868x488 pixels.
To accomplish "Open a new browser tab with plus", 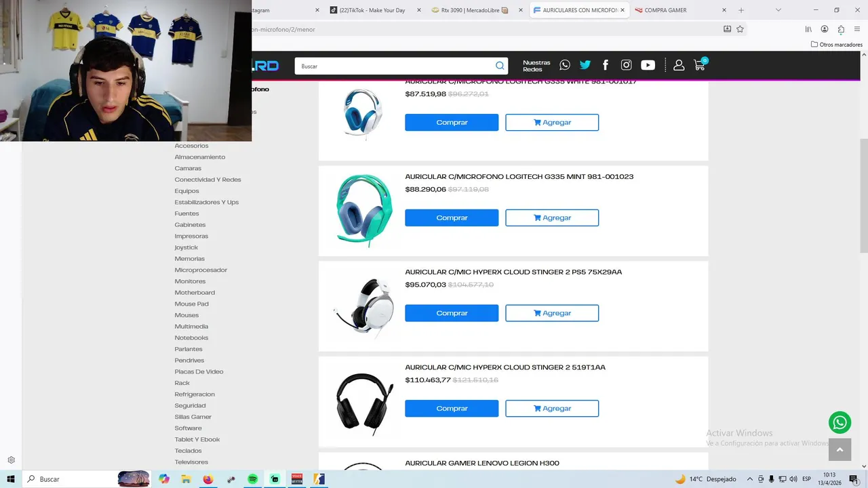I will point(741,10).
